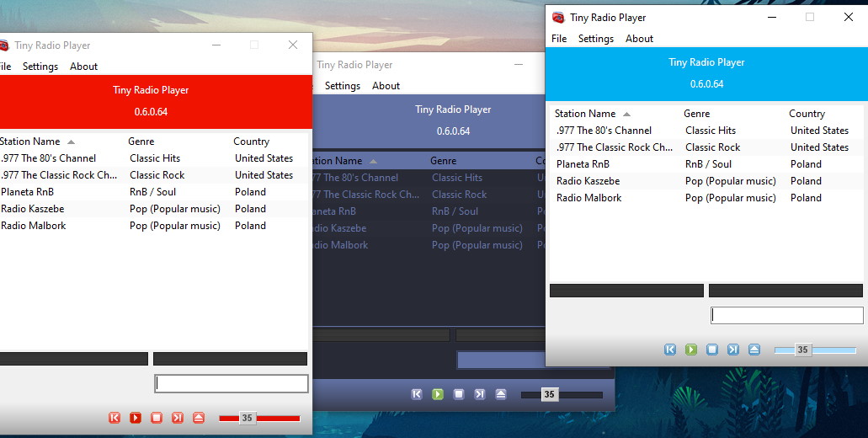Select Radio Kaszebe in blue window
Image resolution: width=868 pixels, height=438 pixels.
[706, 181]
